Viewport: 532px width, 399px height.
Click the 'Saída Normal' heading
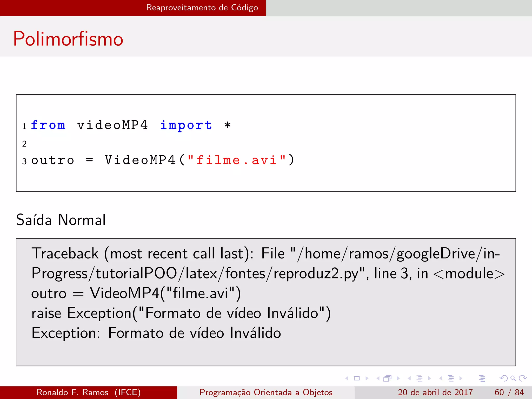click(61, 220)
